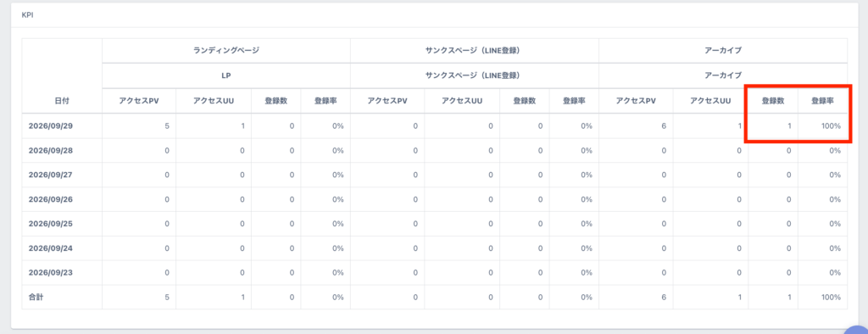Click アーカイブ アクセスPV total 6 in 合計 row
The width and height of the screenshot is (868, 334).
coord(664,297)
